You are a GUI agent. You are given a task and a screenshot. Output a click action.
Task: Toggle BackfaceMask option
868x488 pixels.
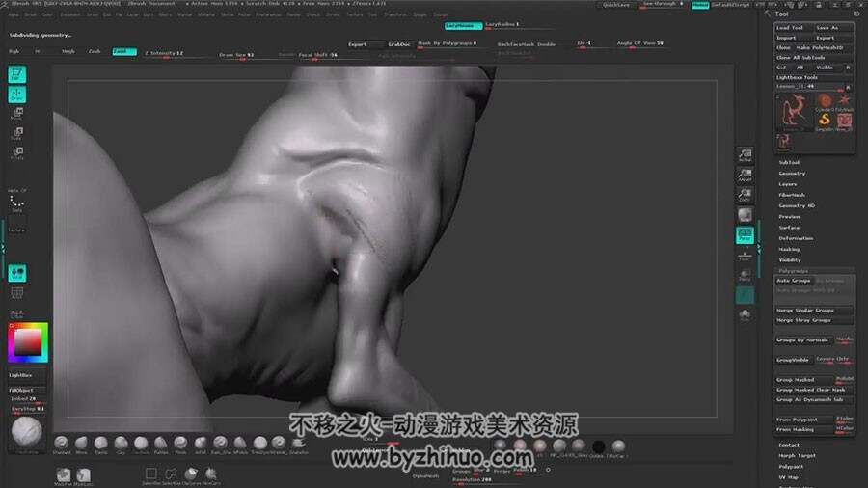[x=516, y=44]
